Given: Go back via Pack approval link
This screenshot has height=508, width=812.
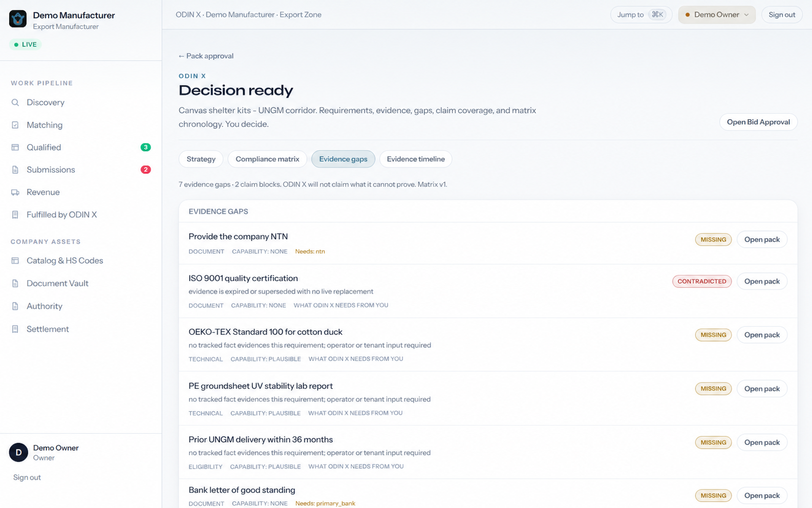Looking at the screenshot, I should tap(206, 56).
